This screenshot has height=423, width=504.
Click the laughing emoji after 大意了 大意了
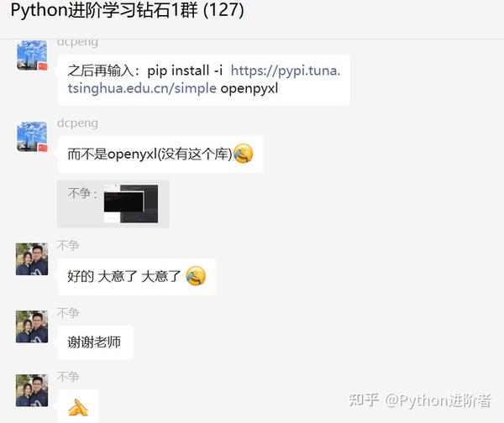click(196, 276)
